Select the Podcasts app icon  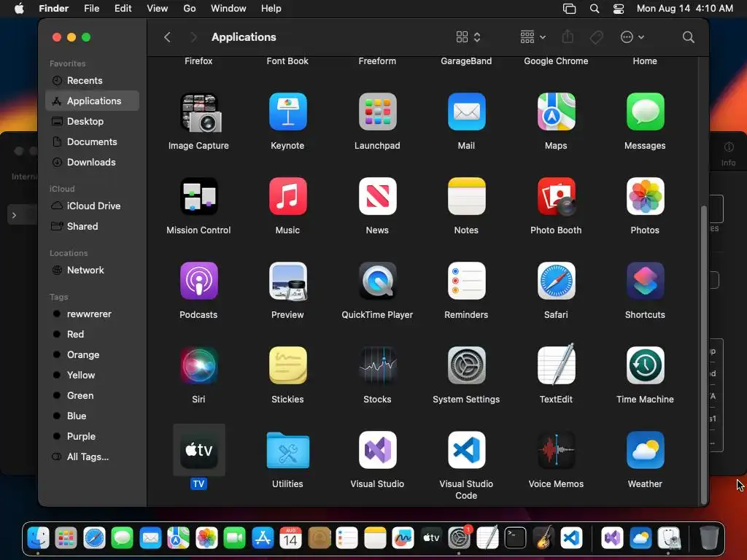[x=198, y=281]
